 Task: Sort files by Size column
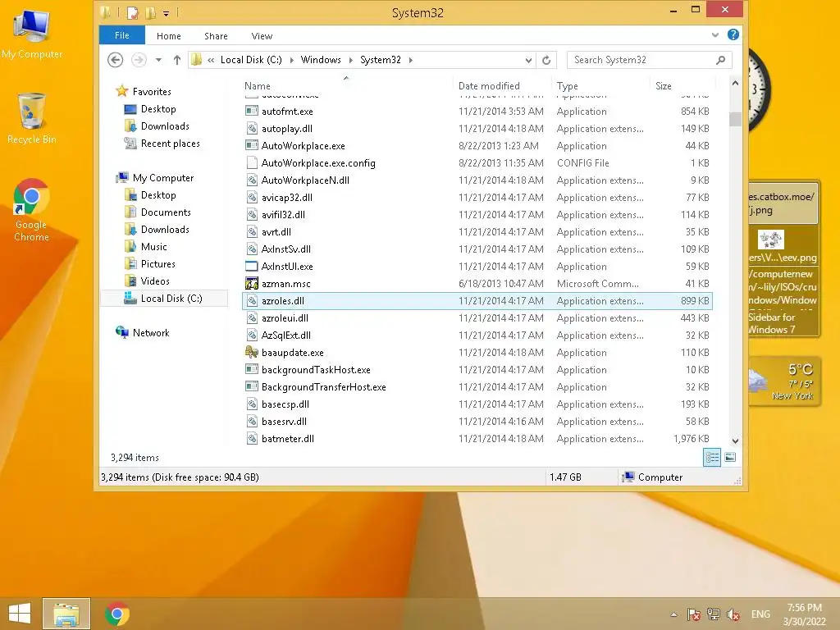coord(663,85)
